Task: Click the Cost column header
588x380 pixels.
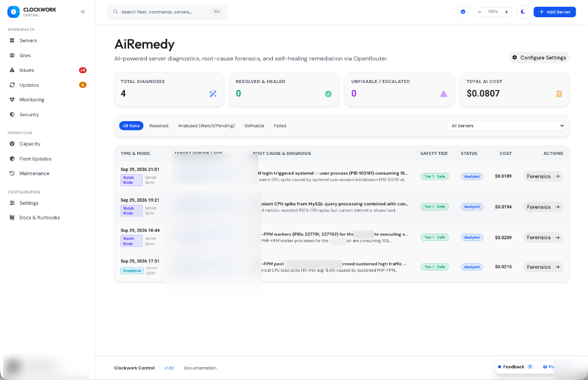Action: point(505,153)
